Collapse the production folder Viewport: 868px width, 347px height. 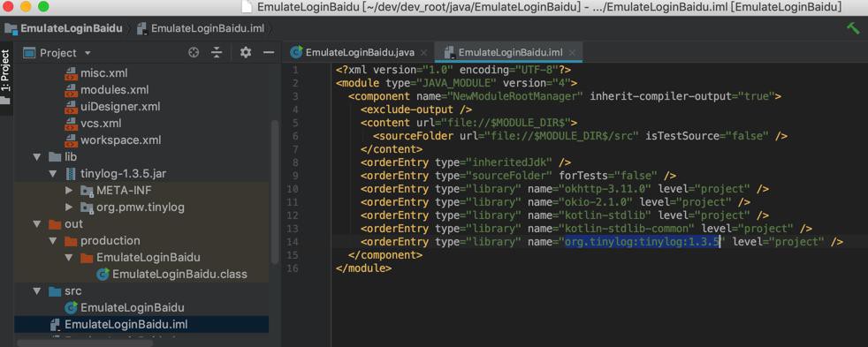click(x=52, y=241)
